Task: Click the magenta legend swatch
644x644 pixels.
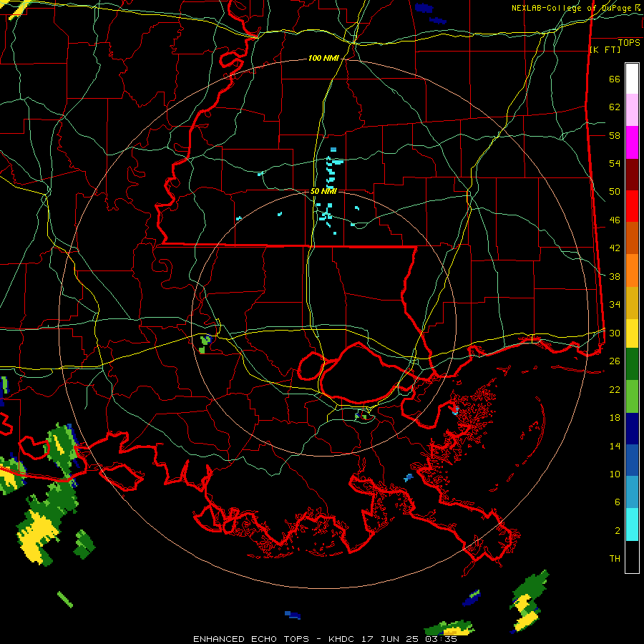Action: pos(632,142)
